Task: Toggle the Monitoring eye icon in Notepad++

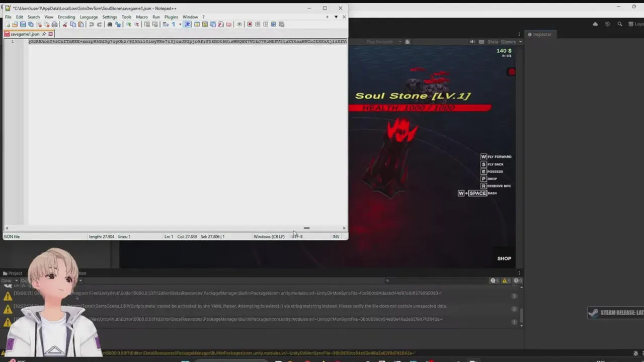Action: point(239,24)
